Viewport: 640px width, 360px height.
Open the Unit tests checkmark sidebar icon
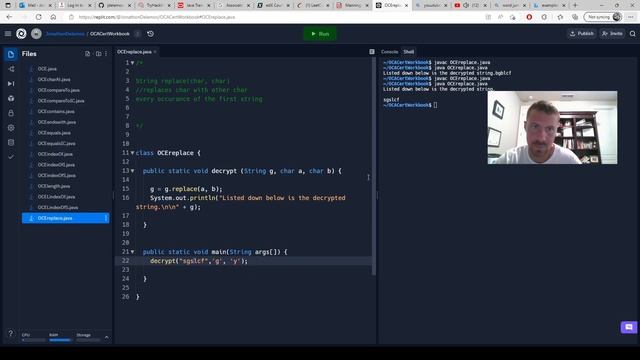coord(11,157)
